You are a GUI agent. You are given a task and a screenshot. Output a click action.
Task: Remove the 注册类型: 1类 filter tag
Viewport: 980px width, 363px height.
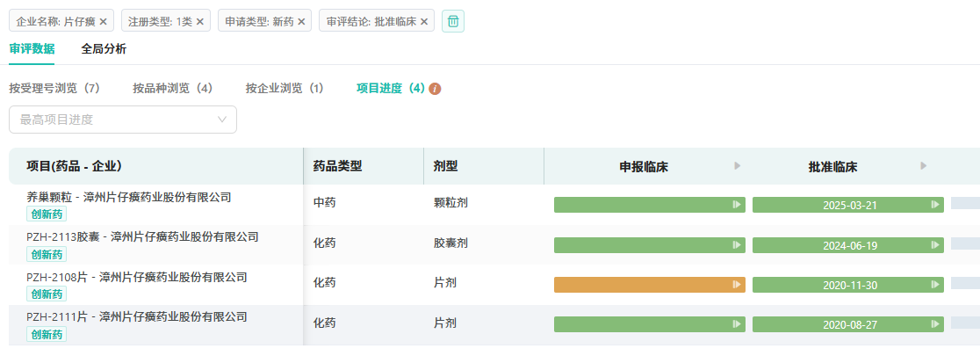[200, 21]
